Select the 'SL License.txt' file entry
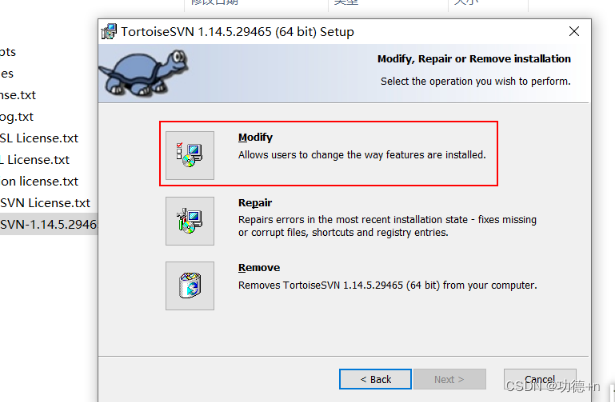Image resolution: width=615 pixels, height=402 pixels. click(x=39, y=138)
